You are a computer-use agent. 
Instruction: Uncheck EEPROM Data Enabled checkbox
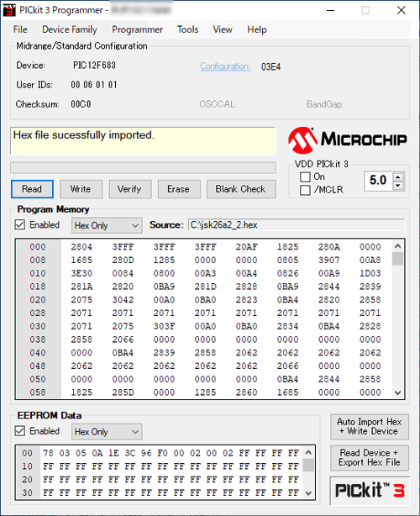20,431
